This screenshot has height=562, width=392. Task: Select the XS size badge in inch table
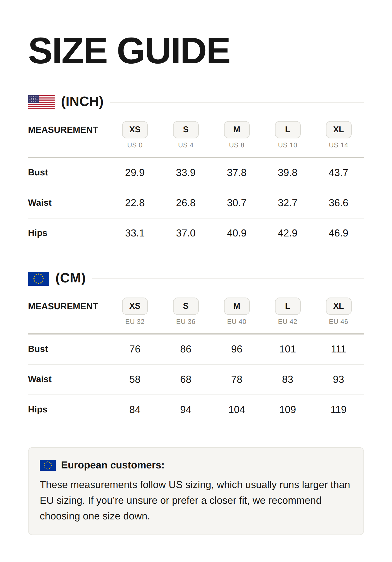(135, 130)
